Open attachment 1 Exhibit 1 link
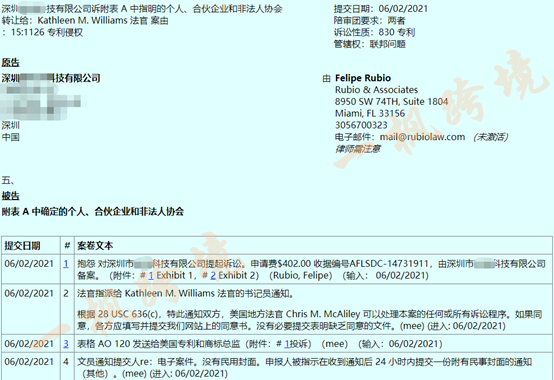The height and width of the screenshot is (380, 554). (151, 275)
